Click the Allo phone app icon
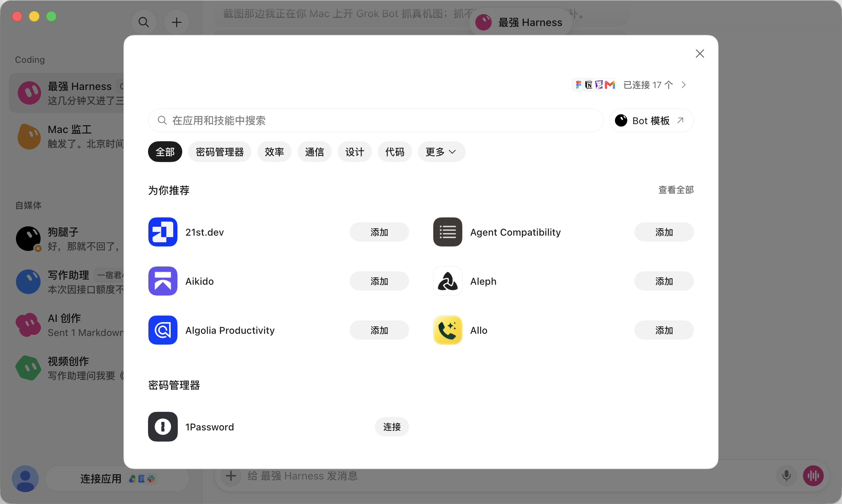 pyautogui.click(x=448, y=330)
